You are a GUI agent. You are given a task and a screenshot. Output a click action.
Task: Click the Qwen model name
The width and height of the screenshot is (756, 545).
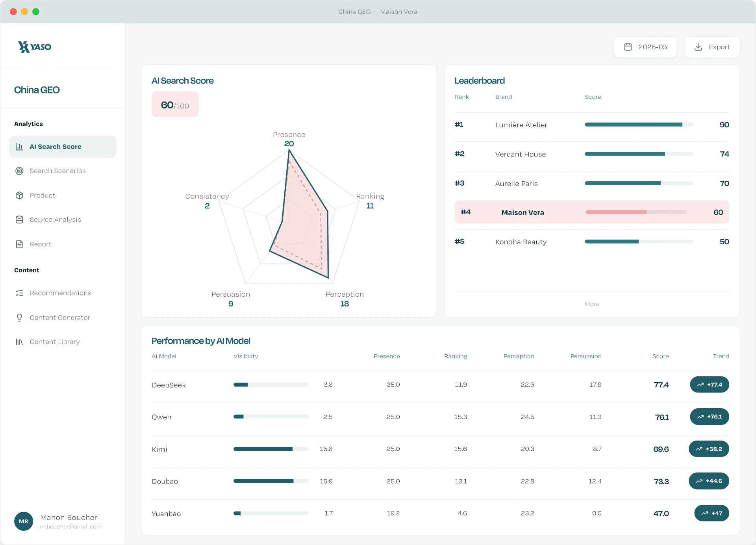(x=161, y=417)
